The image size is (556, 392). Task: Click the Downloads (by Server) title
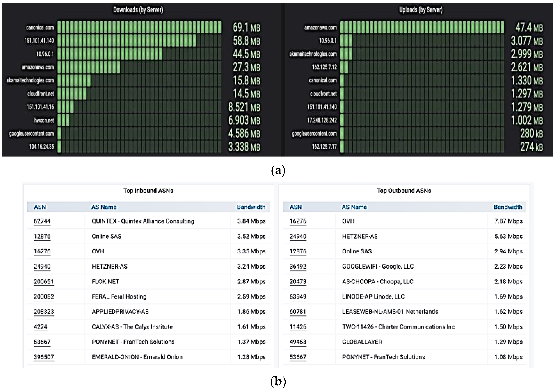(138, 10)
